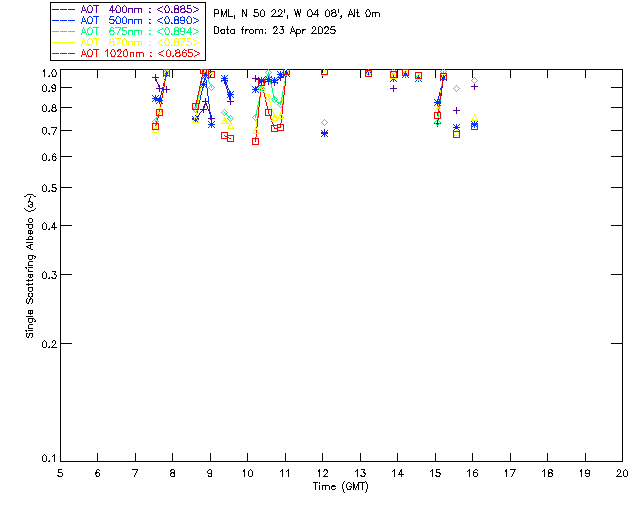Click the x-axis tick label 15

click(435, 473)
